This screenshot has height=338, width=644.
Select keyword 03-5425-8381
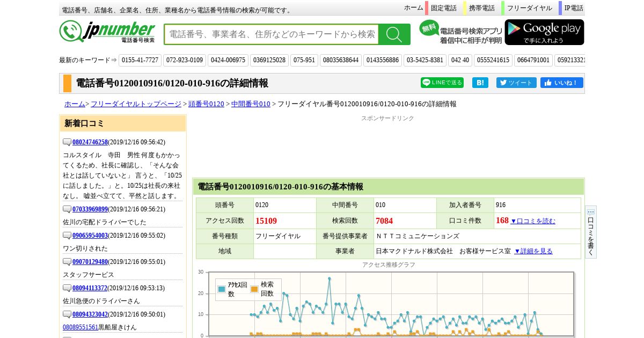click(x=425, y=60)
